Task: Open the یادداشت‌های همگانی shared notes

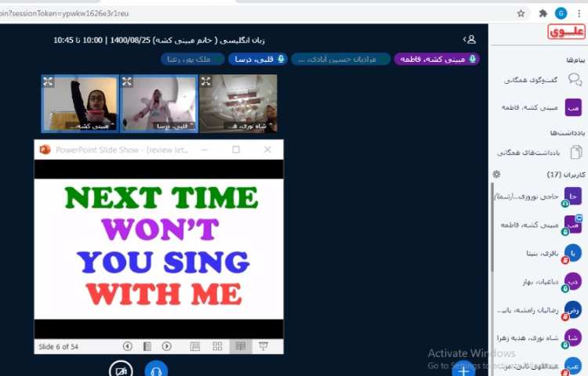Action: click(x=539, y=153)
